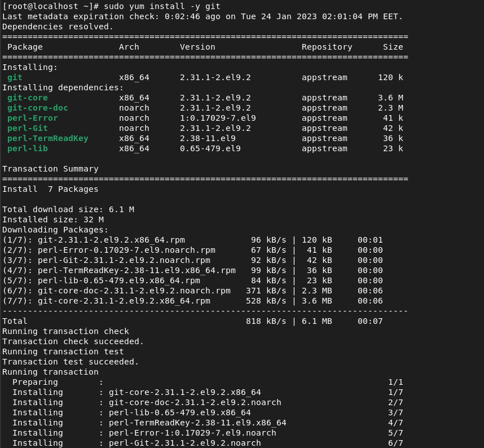
Task: Click the 'Running transaction' line
Action: click(50, 372)
